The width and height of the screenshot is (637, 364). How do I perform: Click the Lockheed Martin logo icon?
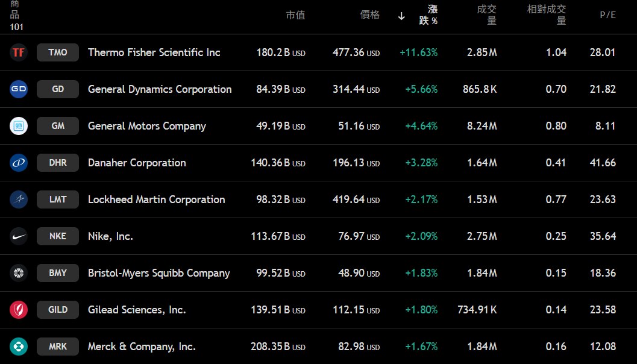pos(19,200)
